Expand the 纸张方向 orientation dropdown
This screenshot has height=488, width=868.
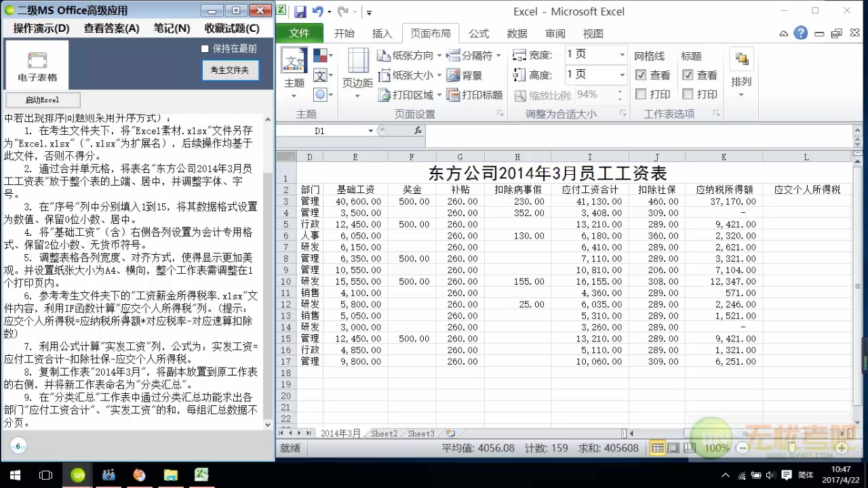pos(439,56)
